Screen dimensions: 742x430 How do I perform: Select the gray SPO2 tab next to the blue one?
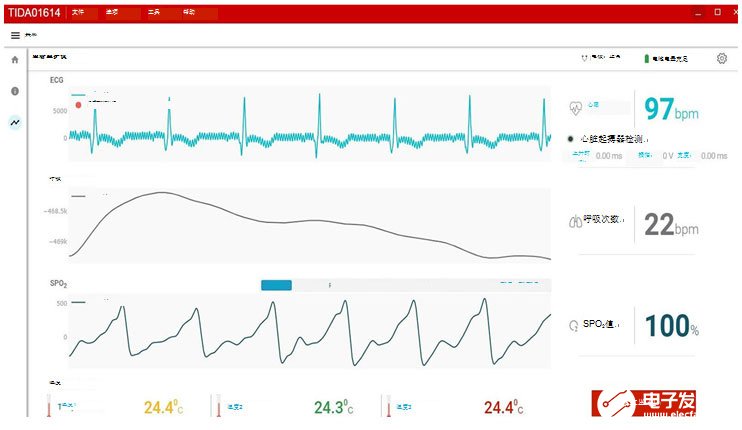pyautogui.click(x=330, y=285)
